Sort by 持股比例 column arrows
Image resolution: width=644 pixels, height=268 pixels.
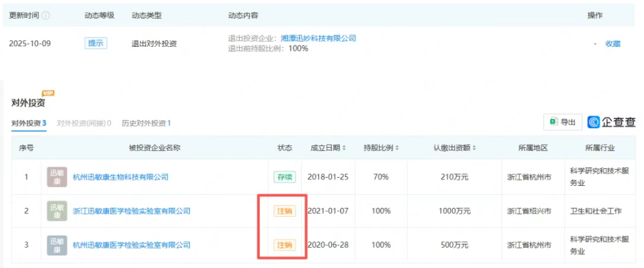[x=397, y=149]
